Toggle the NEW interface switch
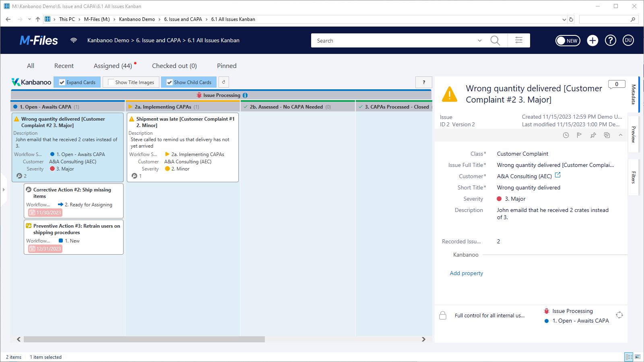Viewport: 644px width, 362px height. (x=568, y=41)
